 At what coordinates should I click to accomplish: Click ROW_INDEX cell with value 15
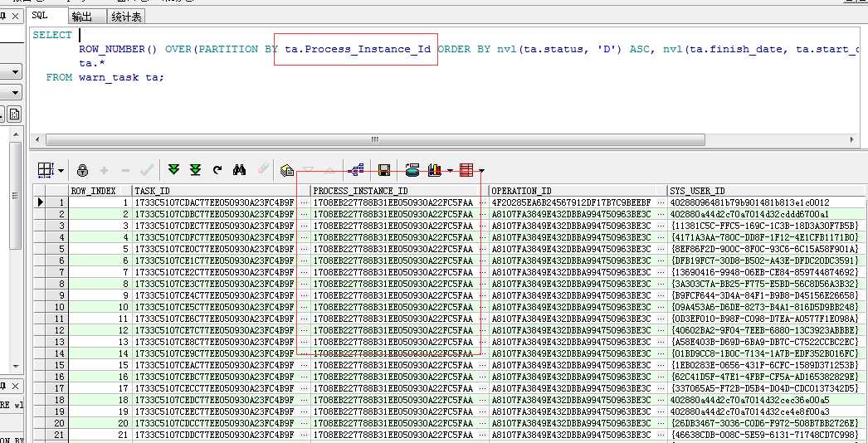(x=100, y=366)
